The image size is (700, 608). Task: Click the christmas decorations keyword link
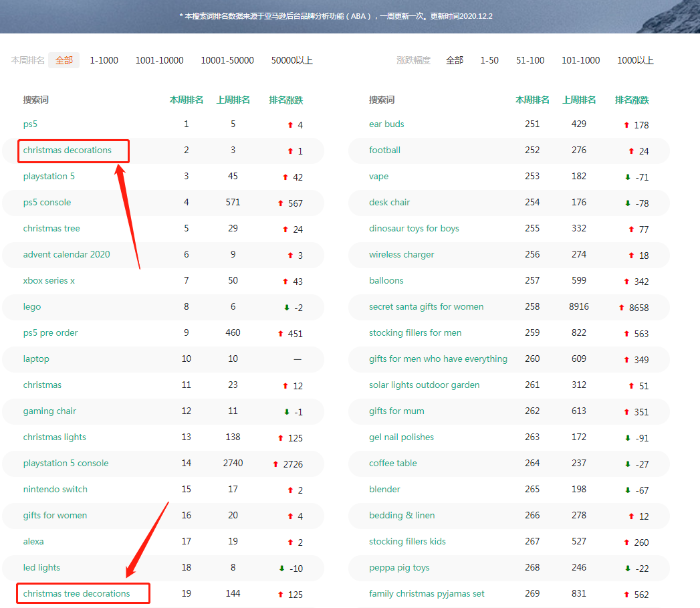pyautogui.click(x=67, y=150)
